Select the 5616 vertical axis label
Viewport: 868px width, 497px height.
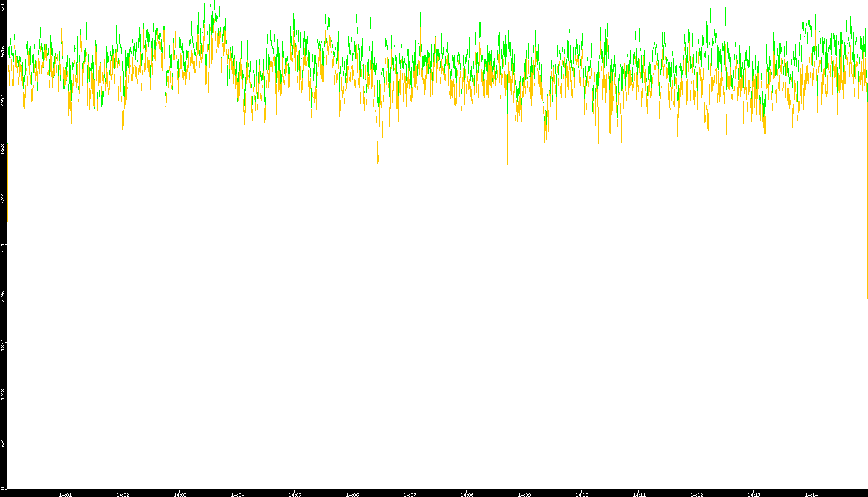click(3, 52)
